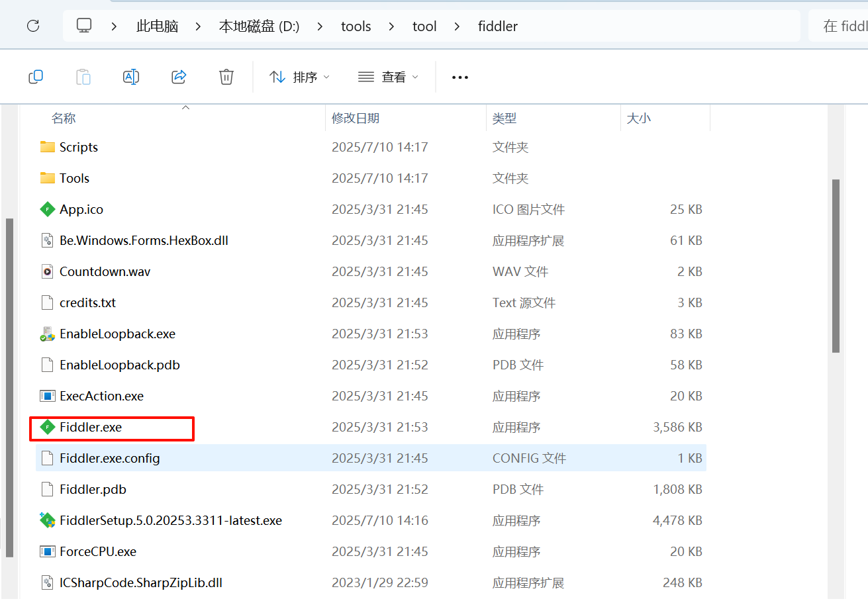Go to tools folder in address bar

point(356,26)
